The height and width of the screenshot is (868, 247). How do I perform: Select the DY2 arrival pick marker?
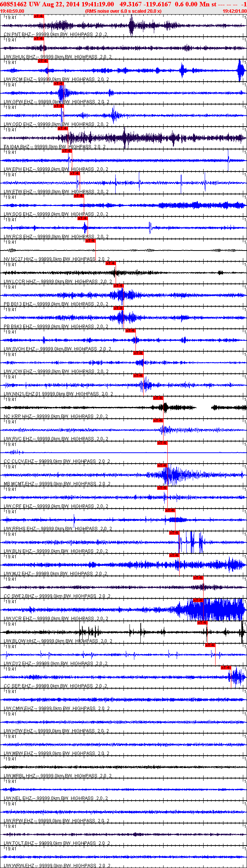[x=210, y=645]
